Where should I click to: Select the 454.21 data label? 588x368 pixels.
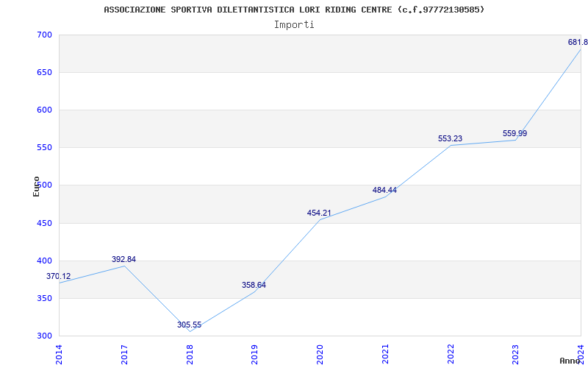[319, 213]
